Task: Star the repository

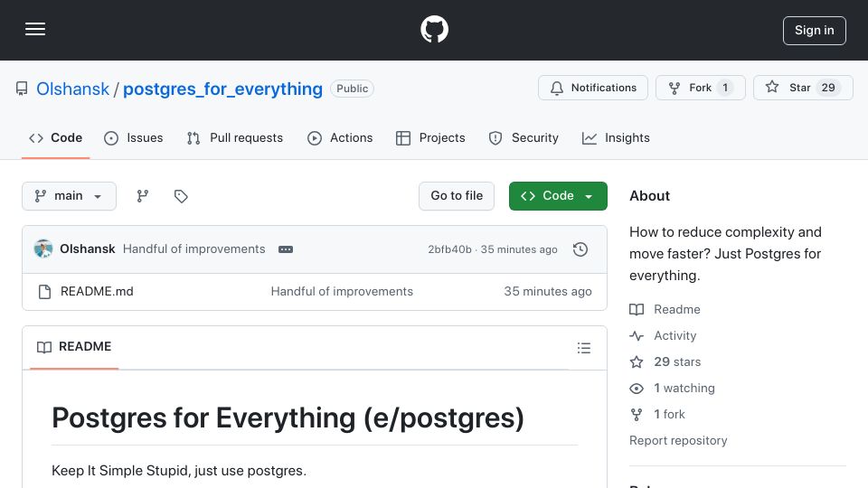Action: pos(803,88)
